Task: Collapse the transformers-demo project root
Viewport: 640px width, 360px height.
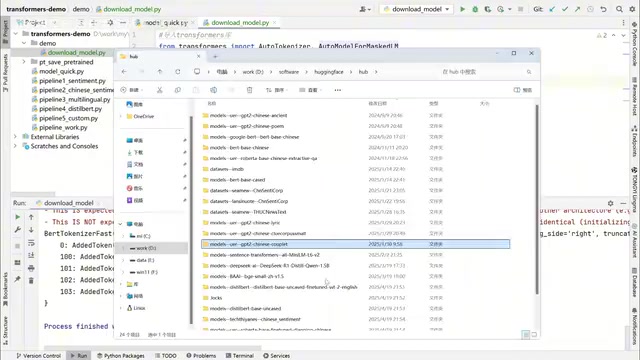Action: click(x=16, y=33)
